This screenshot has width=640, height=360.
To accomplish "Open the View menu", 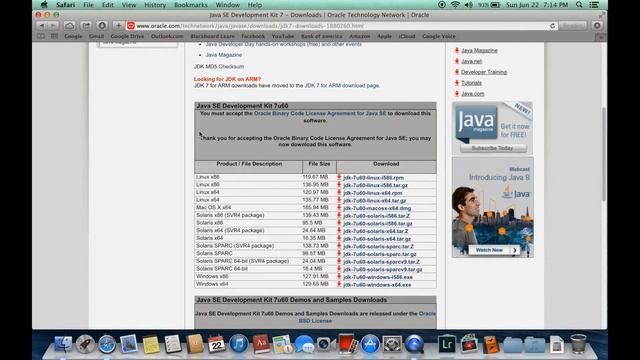I will (x=129, y=5).
